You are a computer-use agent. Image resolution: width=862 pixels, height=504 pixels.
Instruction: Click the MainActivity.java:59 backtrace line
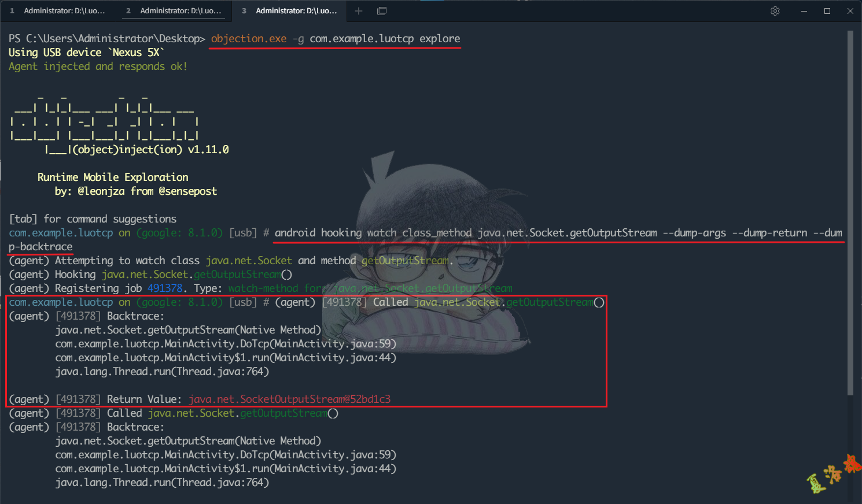224,343
